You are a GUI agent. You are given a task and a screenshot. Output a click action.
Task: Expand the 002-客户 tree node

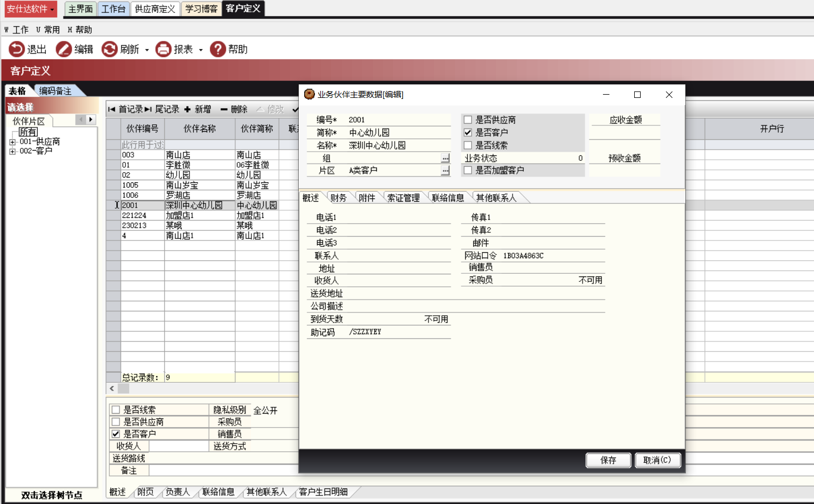[12, 151]
